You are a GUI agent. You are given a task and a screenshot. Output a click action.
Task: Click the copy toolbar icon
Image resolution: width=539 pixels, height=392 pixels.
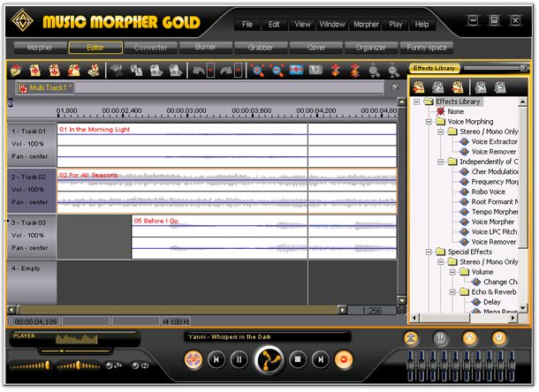click(136, 71)
